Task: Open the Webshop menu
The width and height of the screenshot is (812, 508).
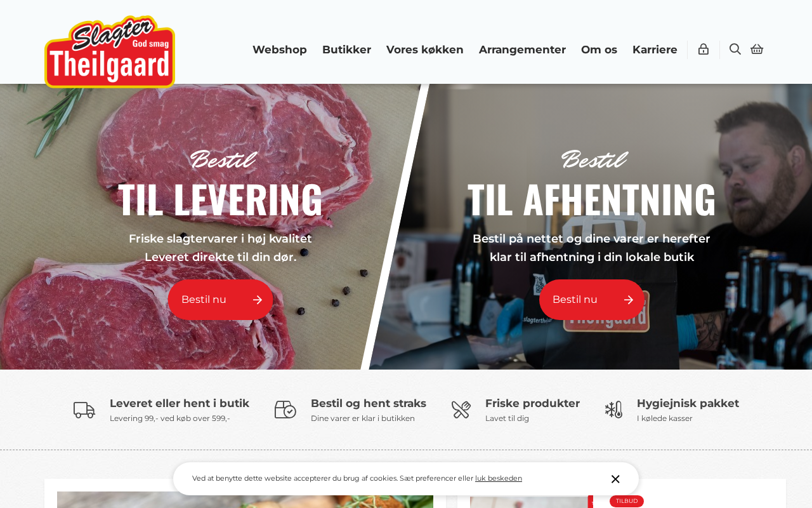Action: pos(280,50)
